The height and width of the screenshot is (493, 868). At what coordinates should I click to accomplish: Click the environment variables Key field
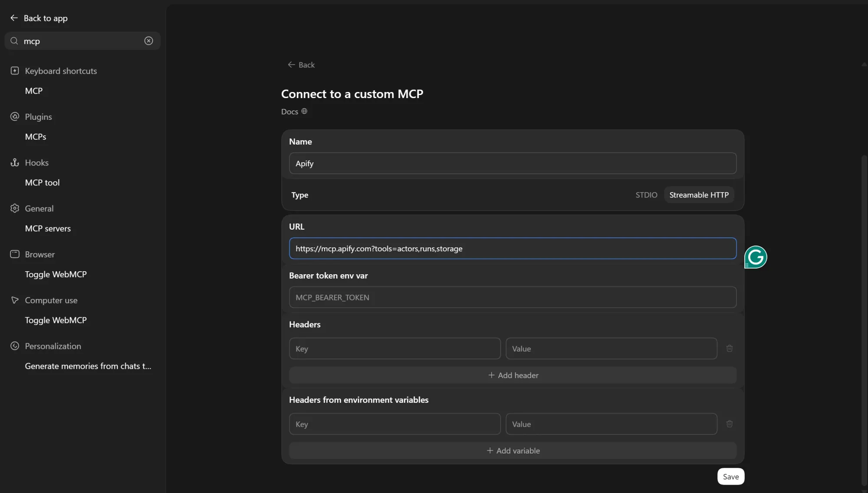coord(395,424)
